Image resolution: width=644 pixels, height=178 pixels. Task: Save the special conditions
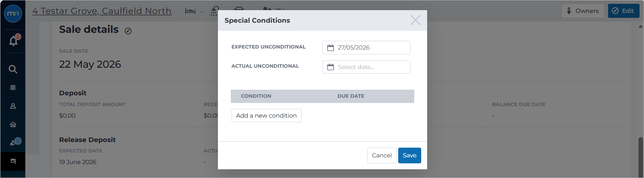[409, 155]
